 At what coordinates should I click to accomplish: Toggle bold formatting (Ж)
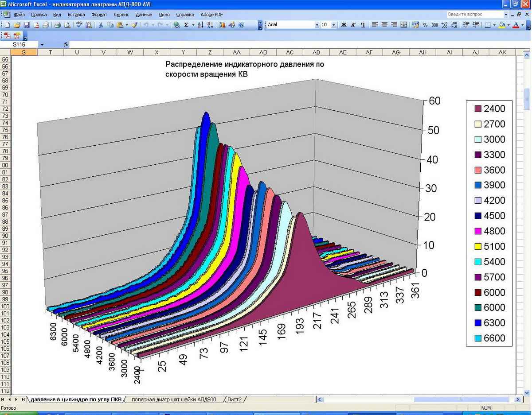tap(344, 25)
